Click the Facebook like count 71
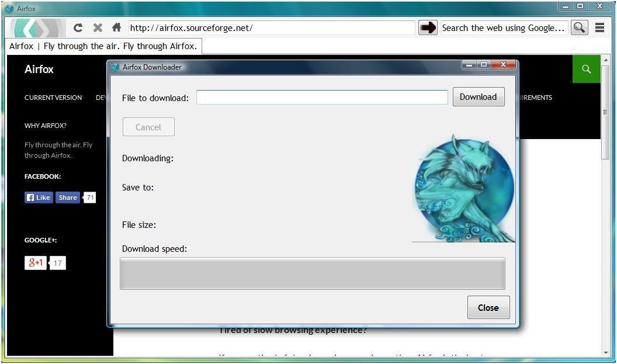 (90, 197)
